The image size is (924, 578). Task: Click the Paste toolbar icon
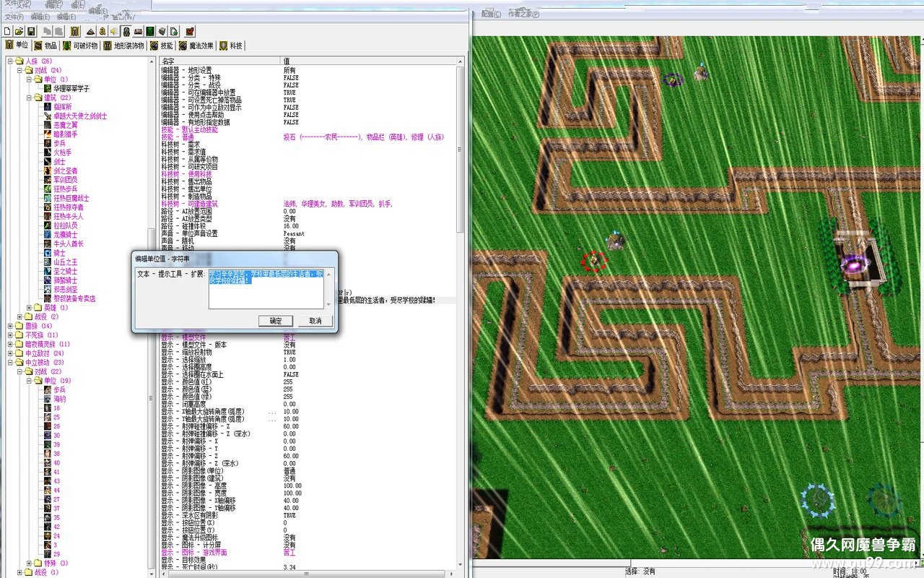[x=58, y=31]
